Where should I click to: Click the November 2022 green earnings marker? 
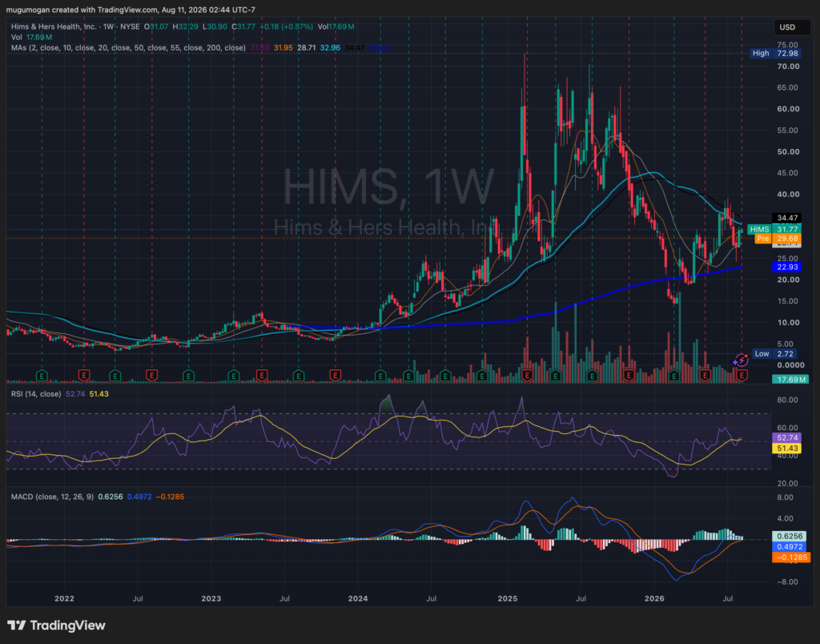coord(188,375)
